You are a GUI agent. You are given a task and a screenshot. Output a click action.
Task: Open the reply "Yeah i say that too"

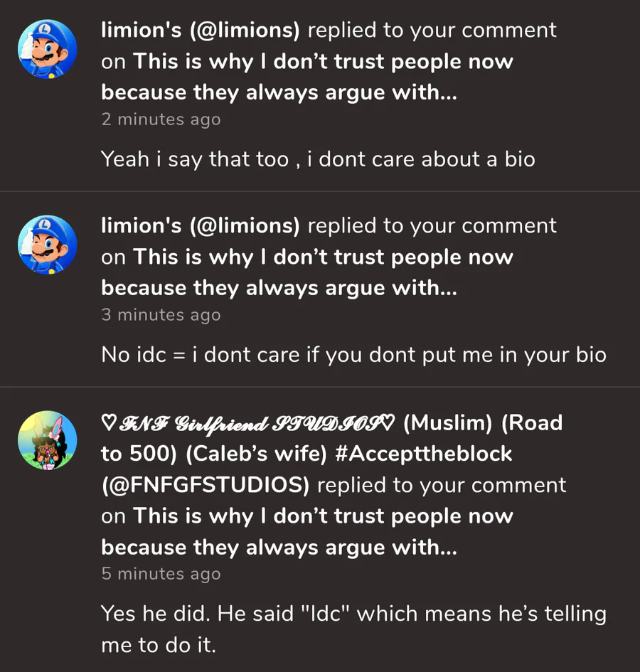tap(317, 159)
